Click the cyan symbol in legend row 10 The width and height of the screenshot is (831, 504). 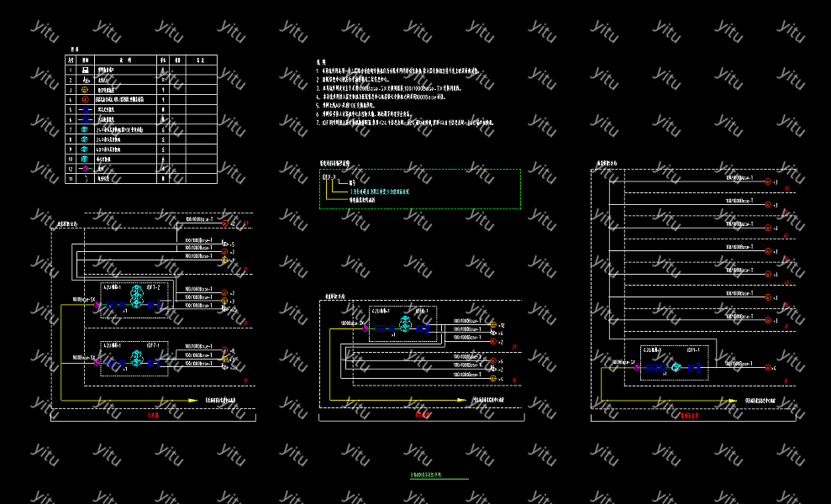point(85,159)
